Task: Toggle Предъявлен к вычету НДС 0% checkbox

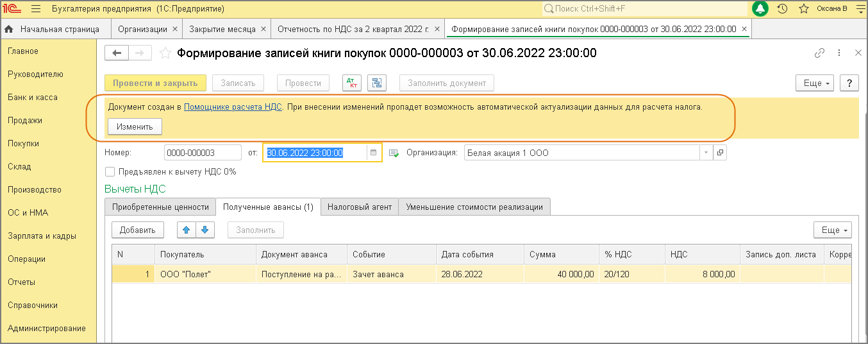Action: click(x=110, y=171)
